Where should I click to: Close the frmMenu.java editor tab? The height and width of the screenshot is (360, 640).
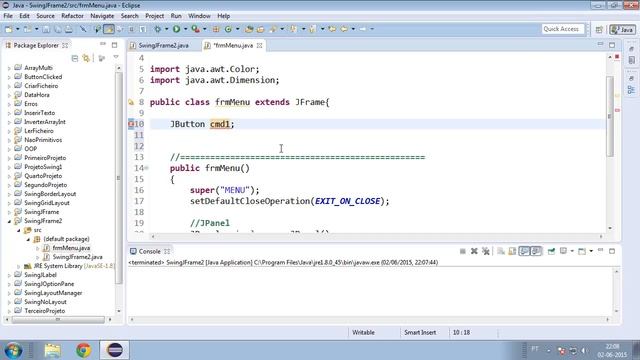click(x=260, y=45)
